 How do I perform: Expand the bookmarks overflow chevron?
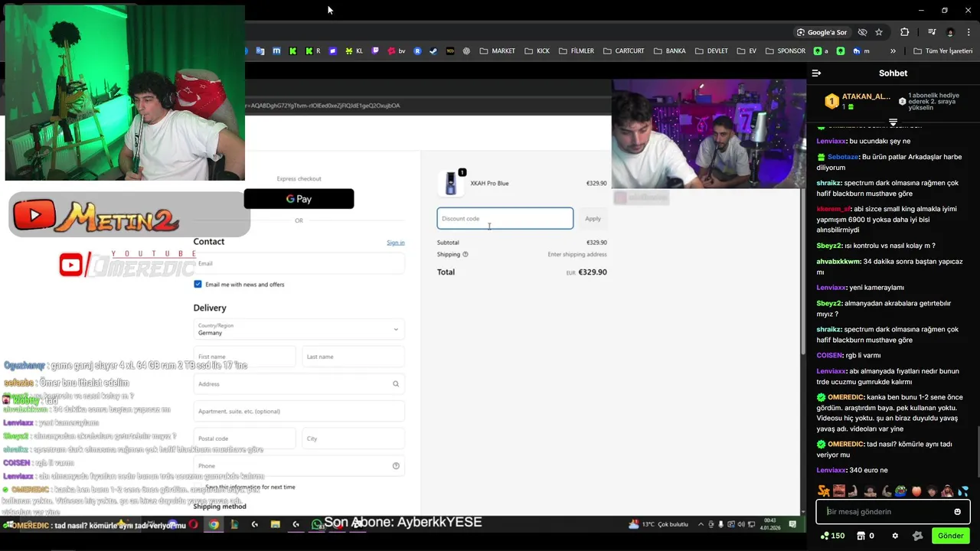coord(893,51)
